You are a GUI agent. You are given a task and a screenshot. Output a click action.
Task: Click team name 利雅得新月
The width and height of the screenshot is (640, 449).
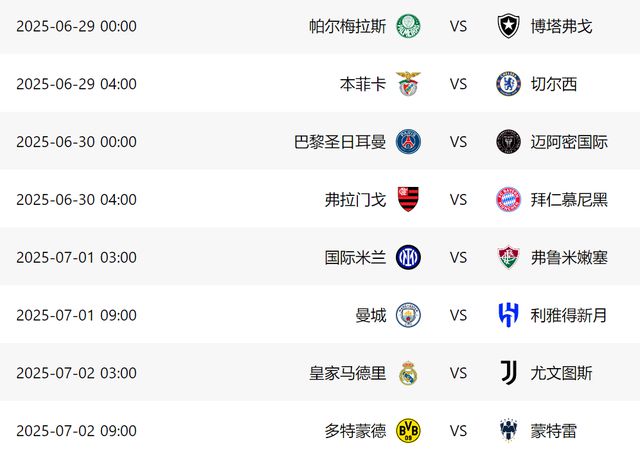click(569, 315)
